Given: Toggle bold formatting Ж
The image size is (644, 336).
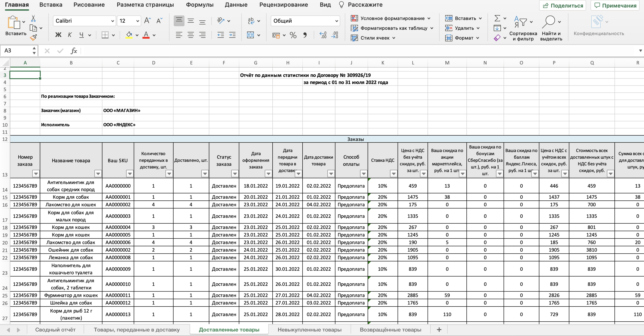Looking at the screenshot, I should (x=58, y=35).
